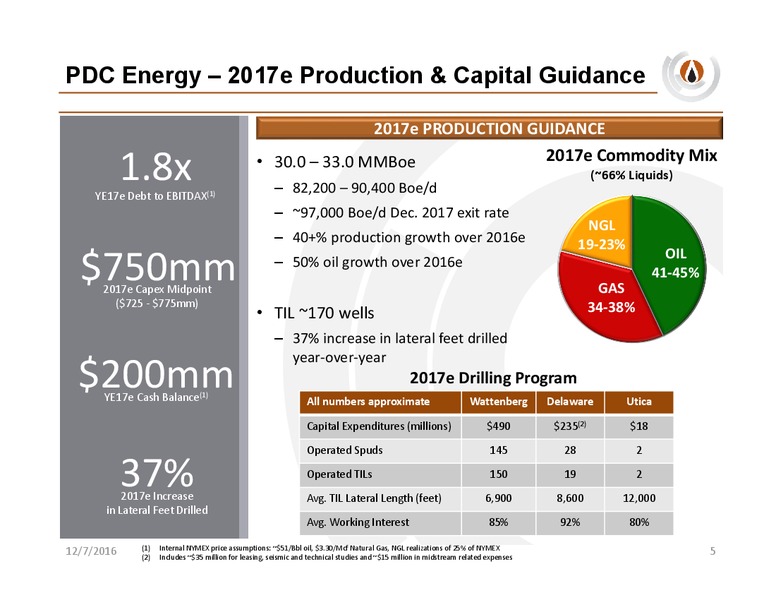
Task: Click 'YE17e Debt to EBITDAX' label
Action: point(155,196)
